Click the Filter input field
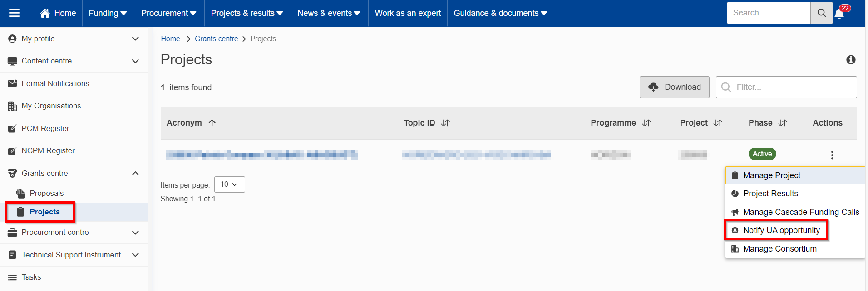Screen dimensions: 868x291 [x=786, y=87]
